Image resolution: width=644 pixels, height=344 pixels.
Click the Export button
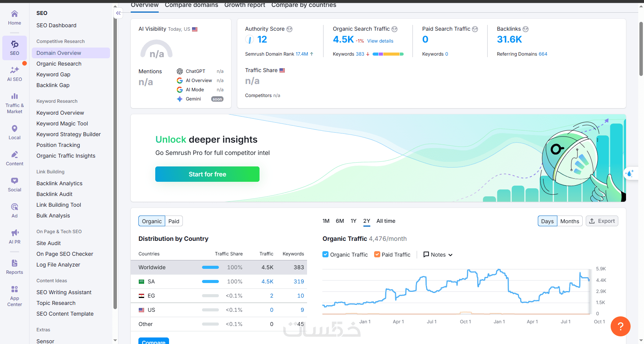pos(602,221)
